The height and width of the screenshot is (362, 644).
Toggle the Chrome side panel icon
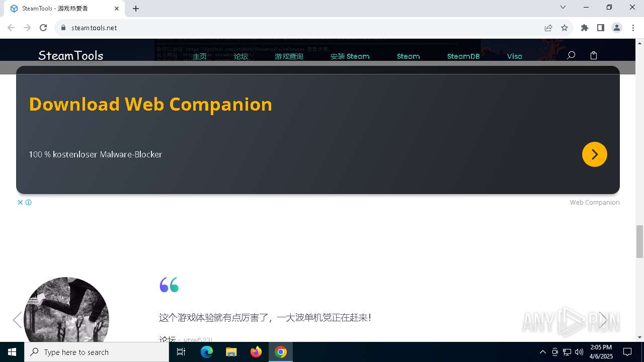pyautogui.click(x=601, y=28)
